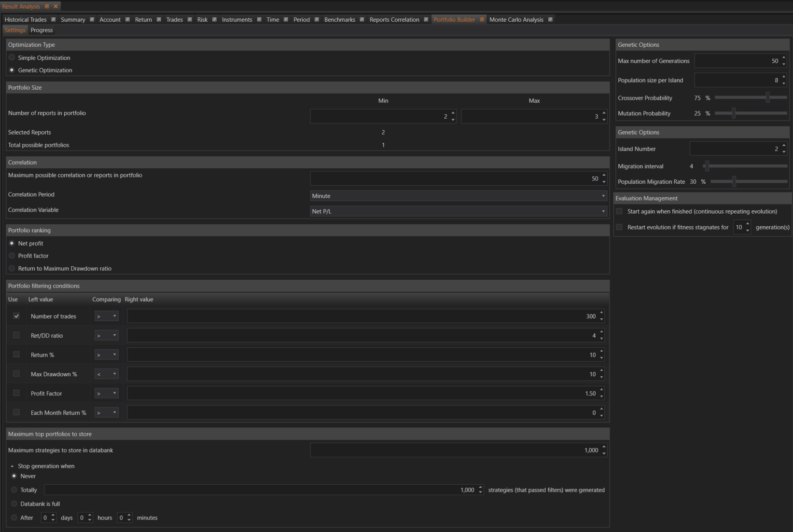Enable the Ret/DD ratio filter checkbox
The width and height of the screenshot is (793, 532).
click(x=16, y=335)
